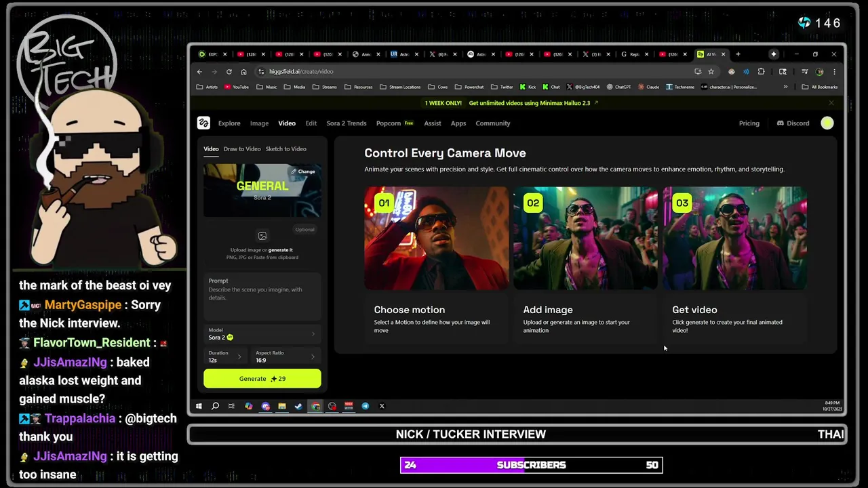868x488 pixels.
Task: Click the green profile avatar
Action: [827, 123]
